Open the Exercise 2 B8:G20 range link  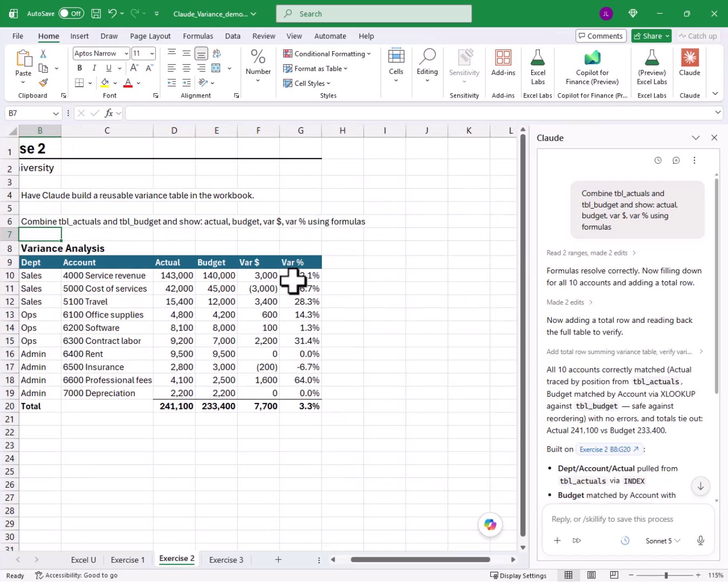pyautogui.click(x=609, y=449)
